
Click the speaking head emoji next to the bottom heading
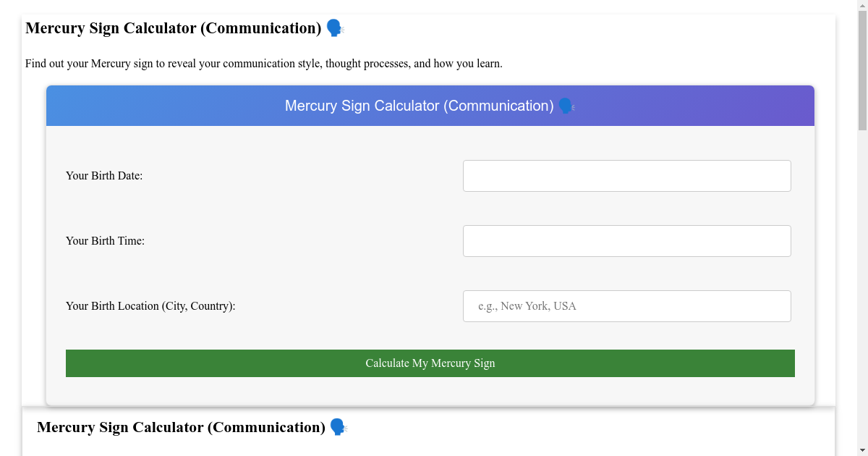pyautogui.click(x=336, y=427)
